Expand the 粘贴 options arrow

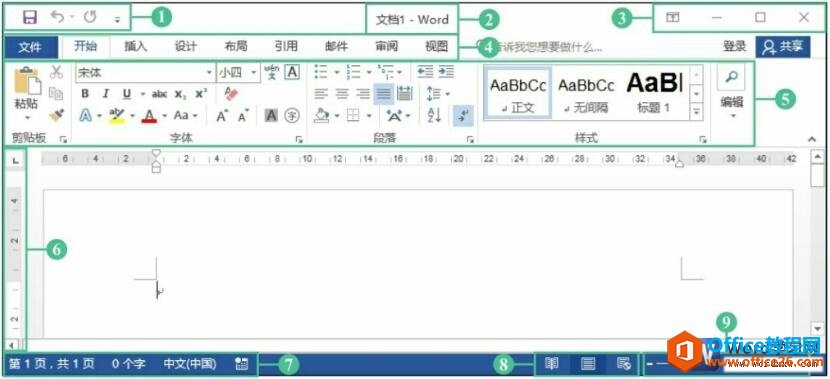point(28,118)
